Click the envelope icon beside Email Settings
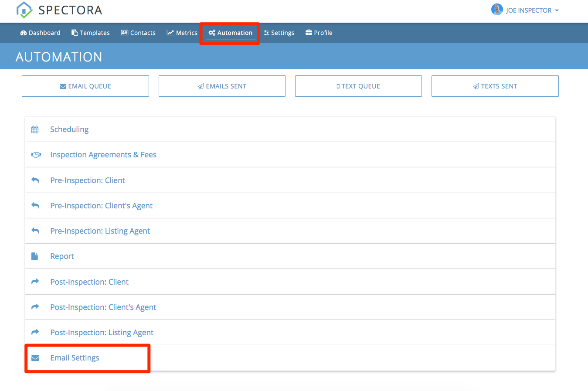Image resolution: width=588 pixels, height=391 pixels. [x=35, y=358]
